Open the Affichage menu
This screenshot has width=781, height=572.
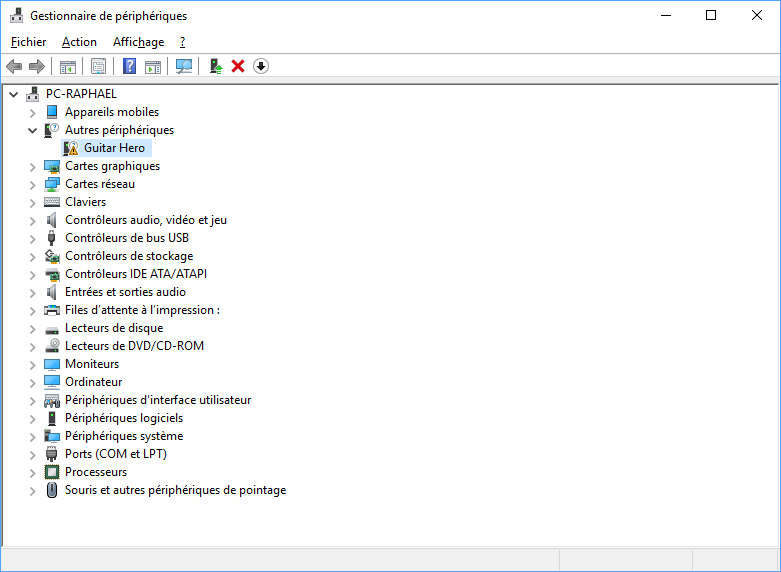click(x=138, y=42)
